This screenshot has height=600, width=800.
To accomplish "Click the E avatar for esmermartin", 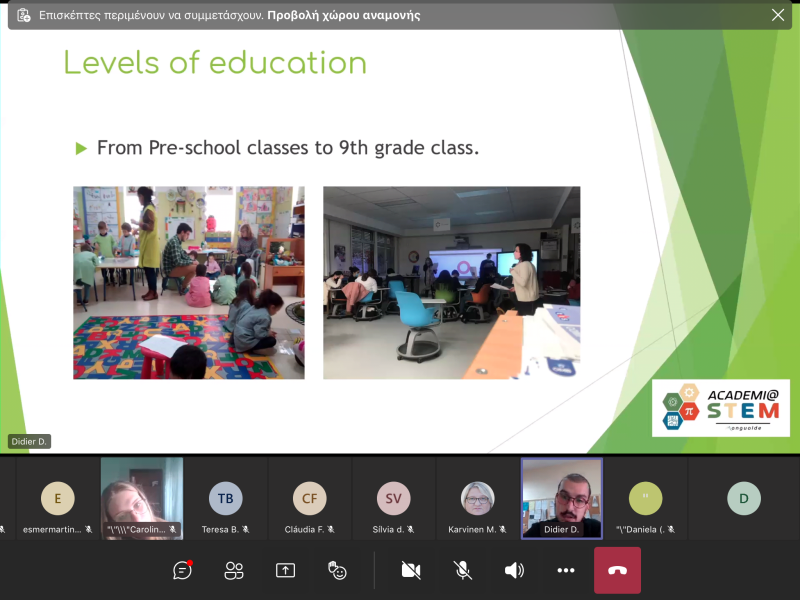I will 57,498.
